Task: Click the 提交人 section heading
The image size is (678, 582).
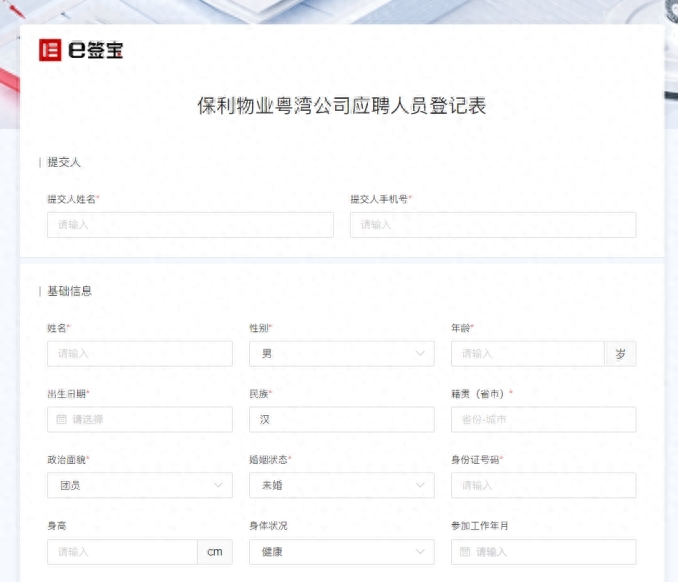Action: [64, 162]
